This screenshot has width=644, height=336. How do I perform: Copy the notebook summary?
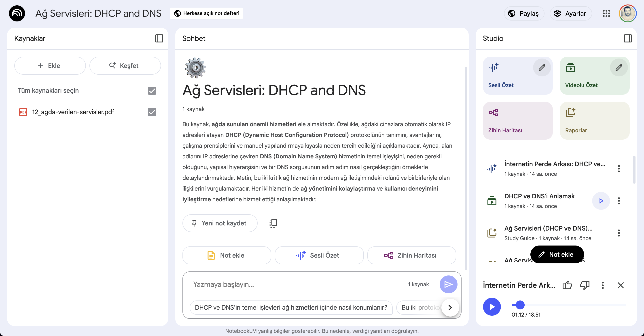[x=273, y=223]
